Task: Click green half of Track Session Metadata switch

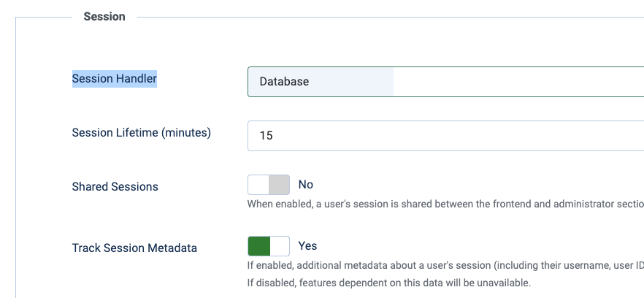Action: 258,246
